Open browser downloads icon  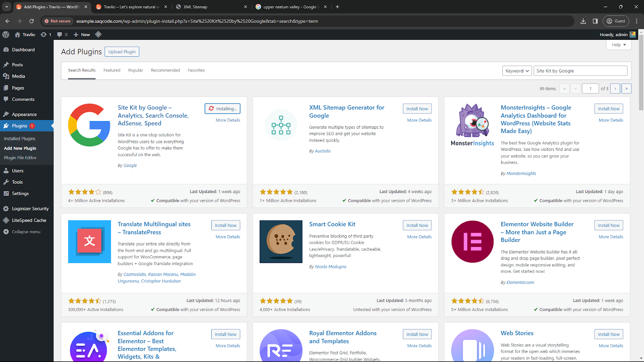[x=583, y=21]
